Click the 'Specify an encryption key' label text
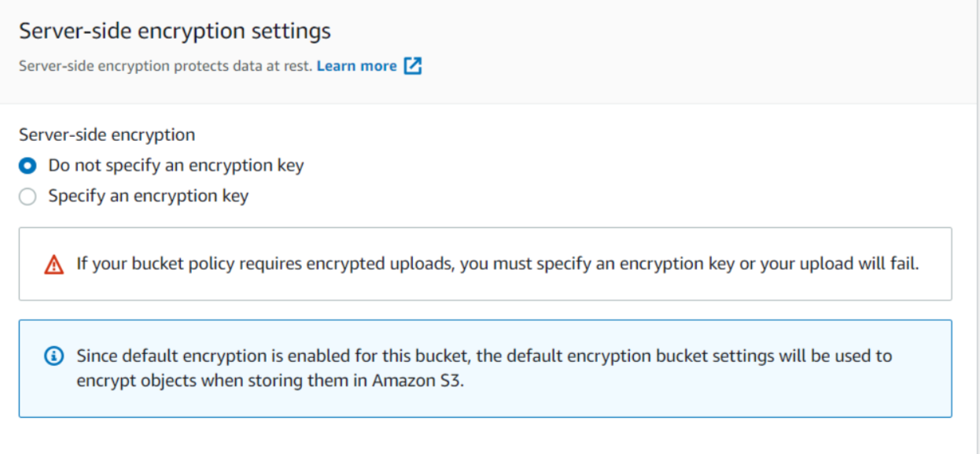 (x=148, y=196)
